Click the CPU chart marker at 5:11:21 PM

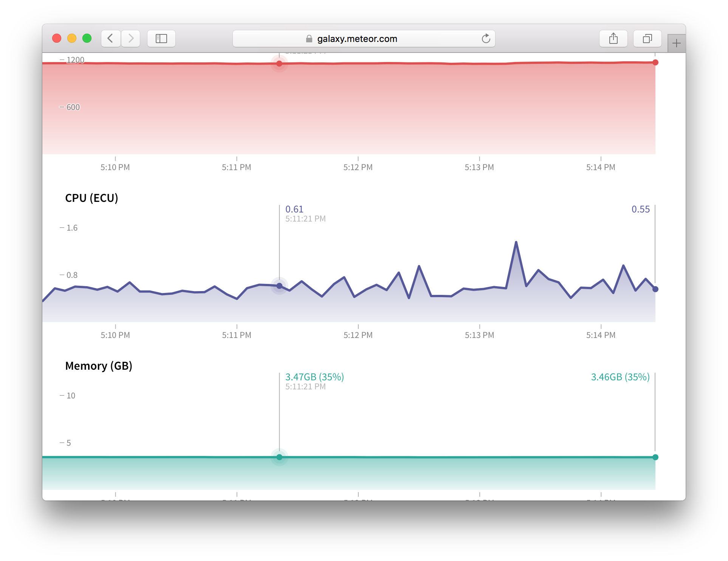click(x=279, y=286)
